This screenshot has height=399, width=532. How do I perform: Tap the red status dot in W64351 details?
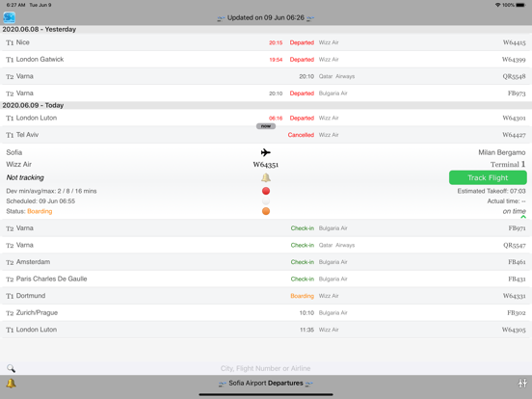coord(266,191)
